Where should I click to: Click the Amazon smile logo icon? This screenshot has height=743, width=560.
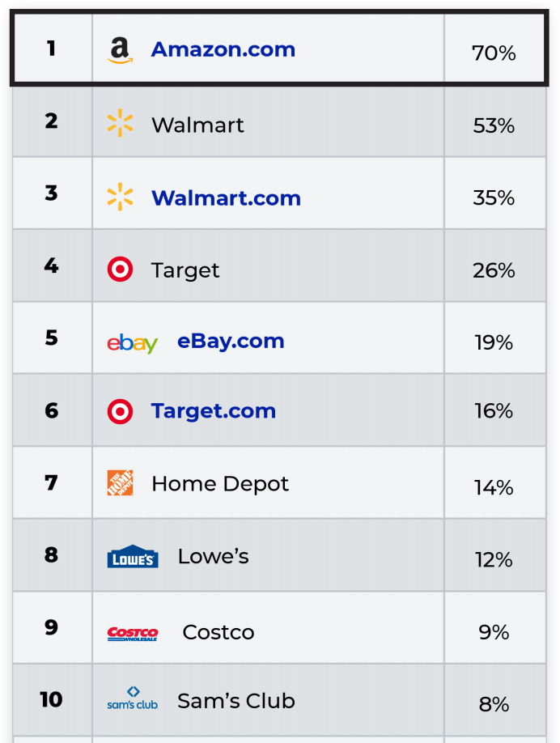pyautogui.click(x=120, y=50)
